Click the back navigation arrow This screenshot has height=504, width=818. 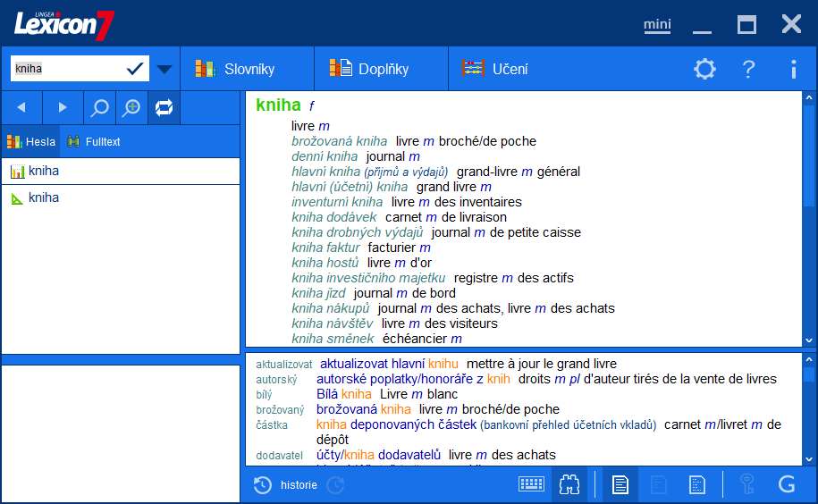(21, 107)
